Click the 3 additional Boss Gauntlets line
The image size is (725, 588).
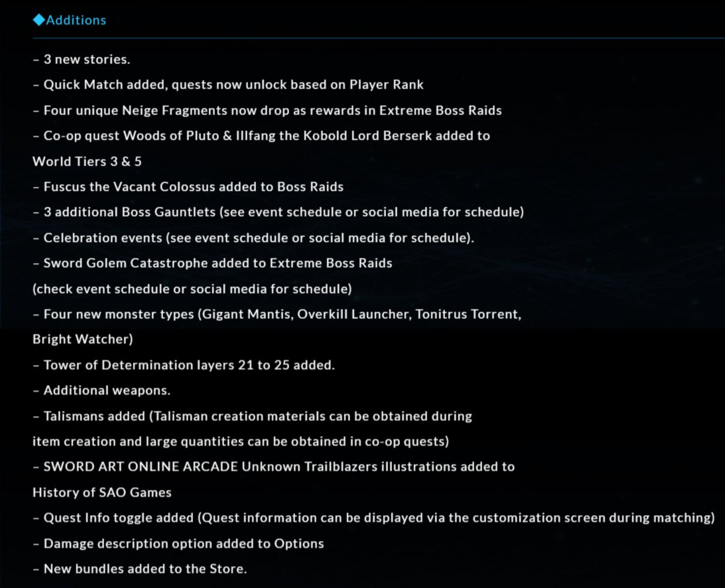[279, 212]
